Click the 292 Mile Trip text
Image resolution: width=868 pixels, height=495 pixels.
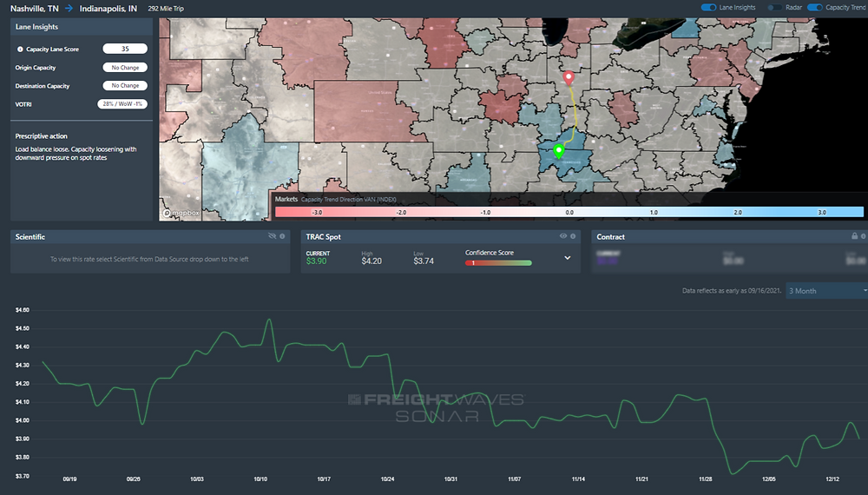click(166, 9)
